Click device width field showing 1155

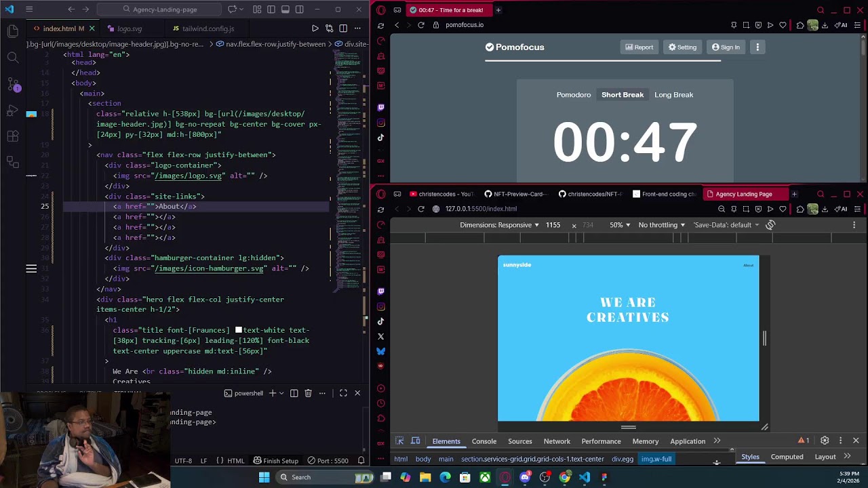pyautogui.click(x=553, y=225)
